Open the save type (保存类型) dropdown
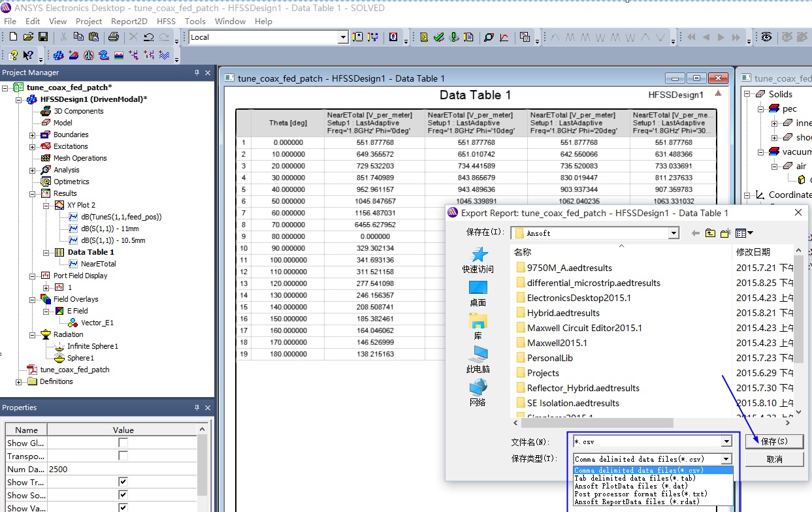This screenshot has height=512, width=812. pos(726,459)
